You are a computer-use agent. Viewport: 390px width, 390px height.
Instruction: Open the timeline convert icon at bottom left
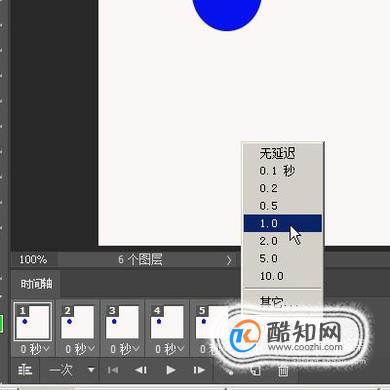point(25,370)
